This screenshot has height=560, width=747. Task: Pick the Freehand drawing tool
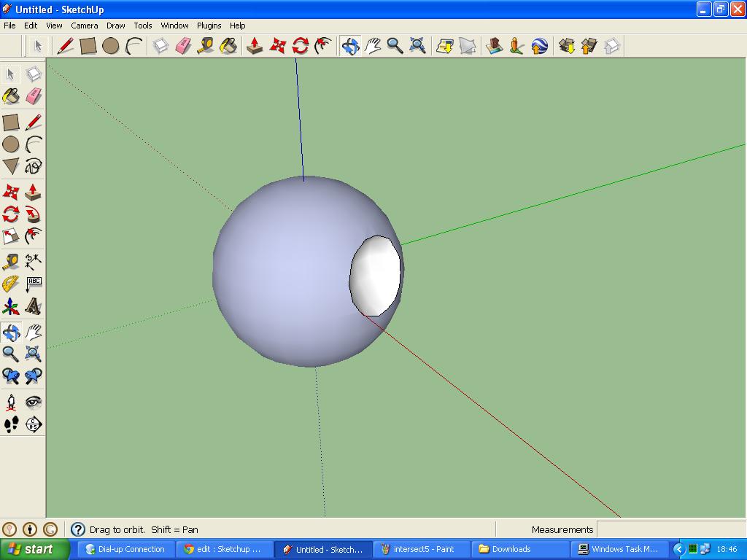33,166
